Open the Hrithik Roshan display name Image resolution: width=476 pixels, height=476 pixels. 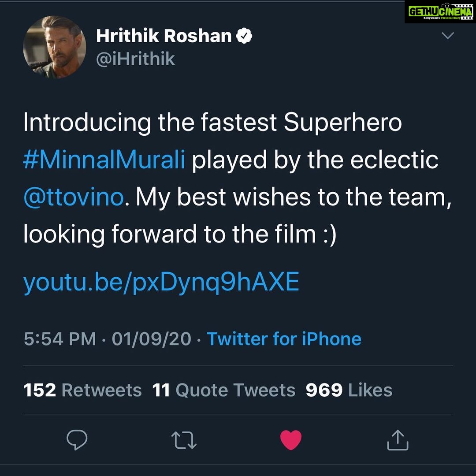tap(164, 36)
